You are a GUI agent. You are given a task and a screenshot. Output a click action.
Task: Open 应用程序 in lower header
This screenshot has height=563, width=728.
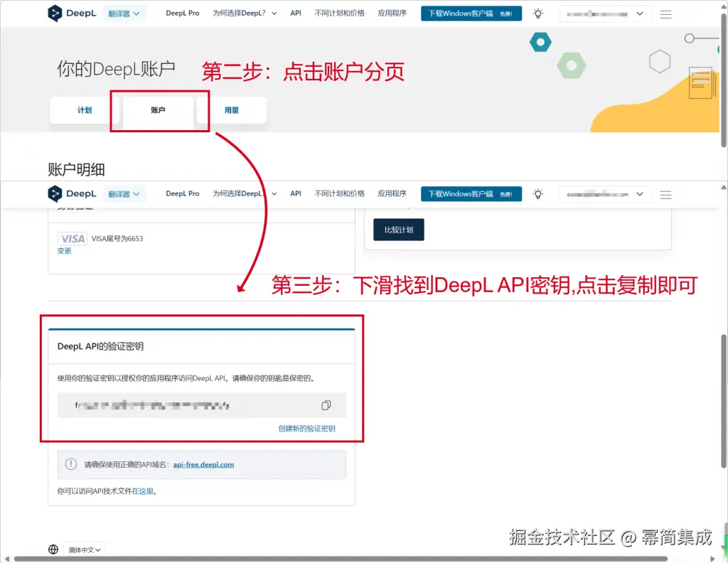(x=392, y=193)
